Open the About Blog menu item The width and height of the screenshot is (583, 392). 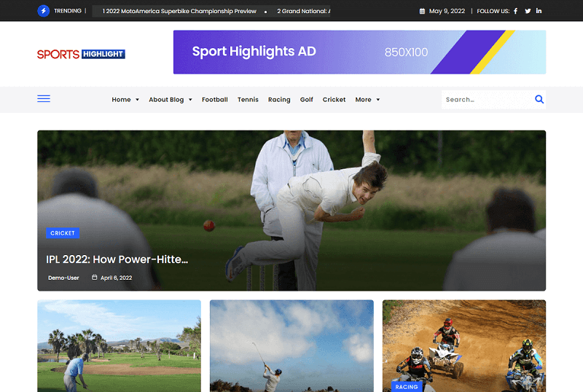tap(166, 100)
